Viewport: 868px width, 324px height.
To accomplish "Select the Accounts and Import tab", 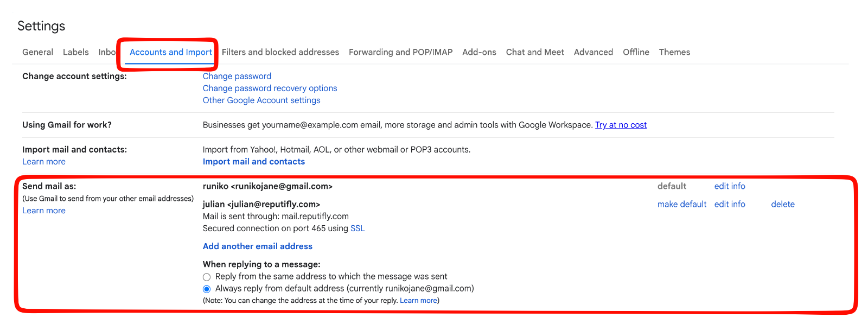I will [x=171, y=52].
